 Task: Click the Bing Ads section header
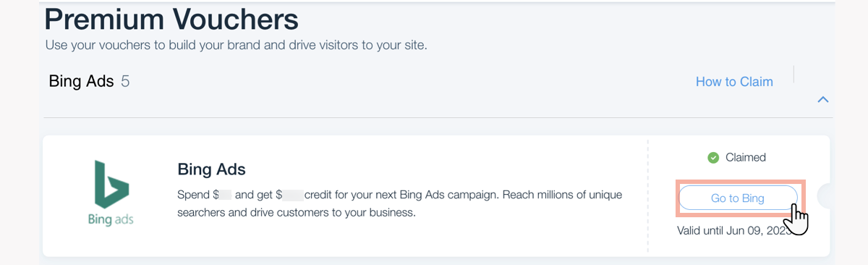[81, 81]
